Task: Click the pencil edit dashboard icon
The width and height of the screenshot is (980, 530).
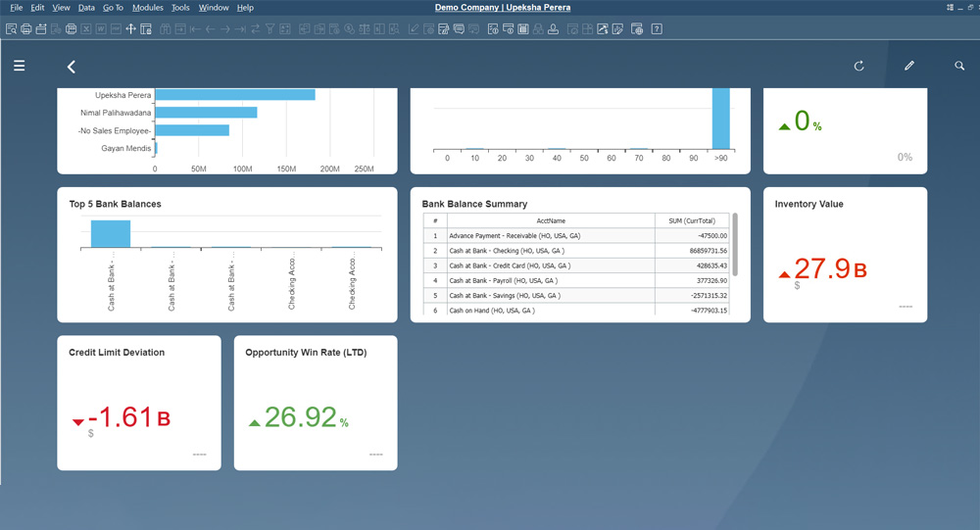Action: (909, 66)
